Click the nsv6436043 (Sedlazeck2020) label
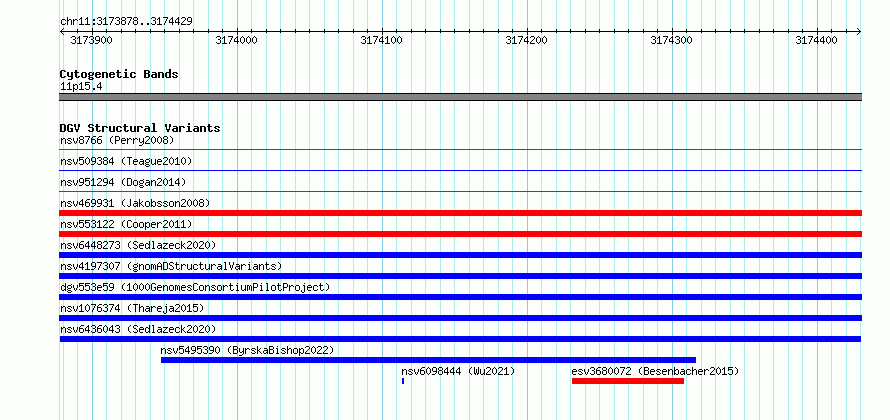890x420 pixels. 138,329
